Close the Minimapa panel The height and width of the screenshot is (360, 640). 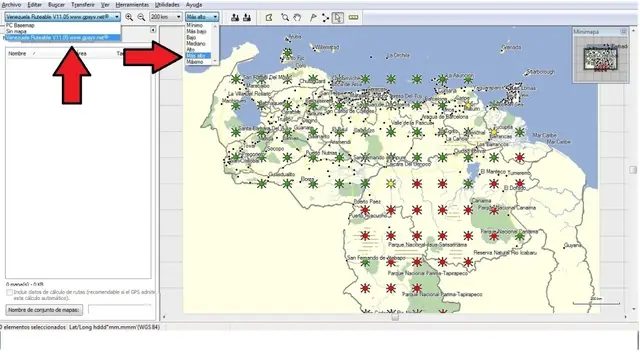click(624, 31)
